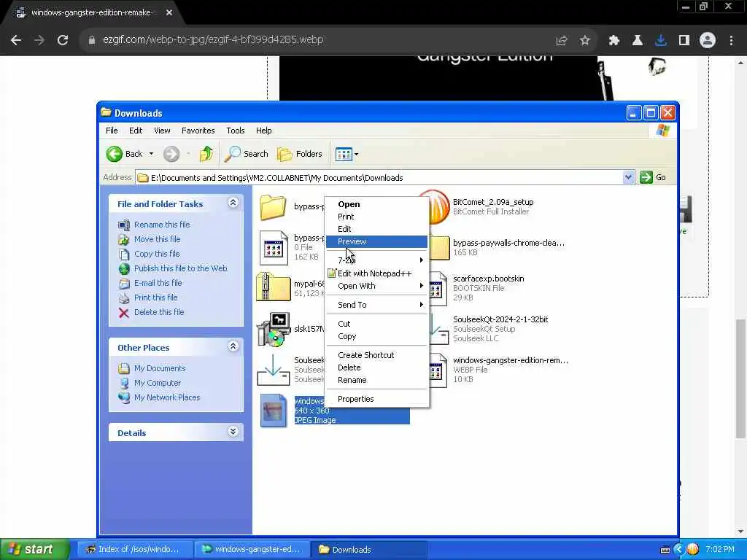Switch to Index of /isos taskbar item
747x560 pixels.
[135, 549]
